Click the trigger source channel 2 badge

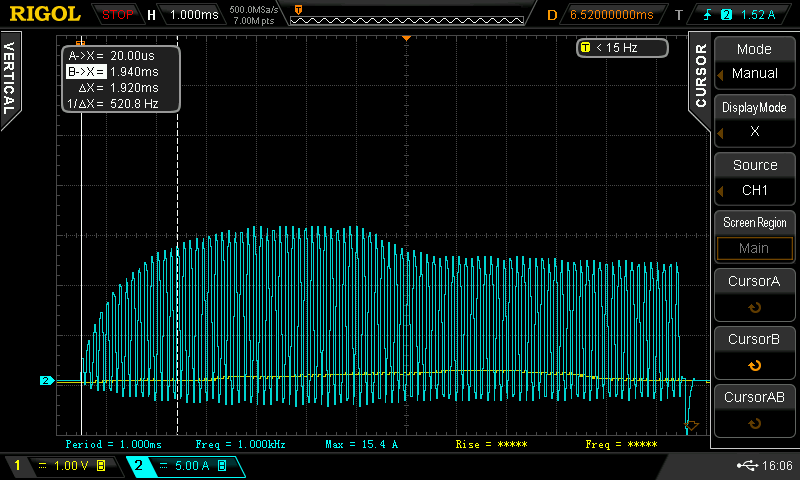tap(726, 15)
